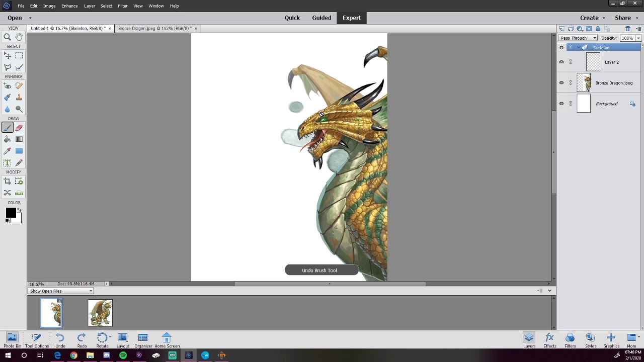Screen dimensions: 644x362
Task: Switch to the Bronze Dragon.jpeg document tab
Action: [155, 28]
